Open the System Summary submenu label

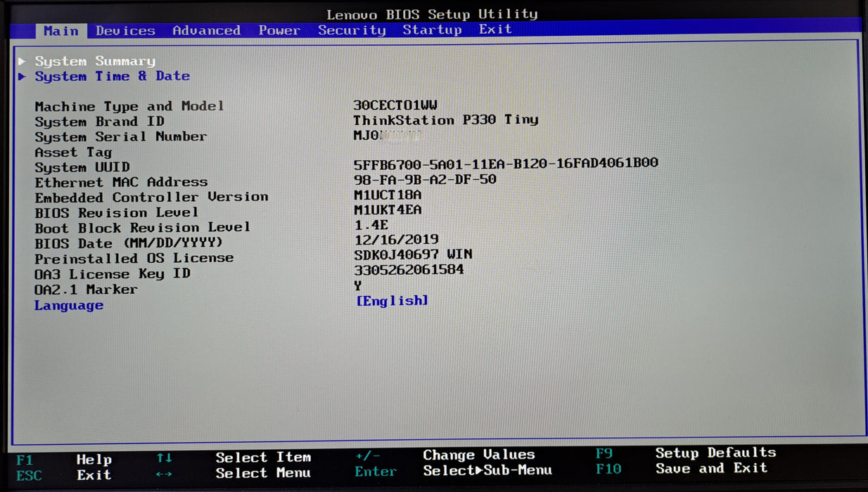pos(95,61)
